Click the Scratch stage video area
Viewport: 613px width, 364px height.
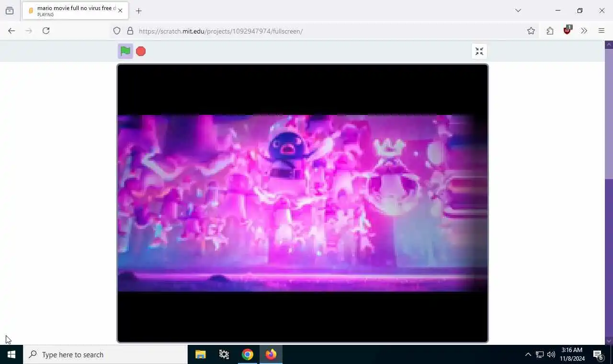tap(303, 203)
